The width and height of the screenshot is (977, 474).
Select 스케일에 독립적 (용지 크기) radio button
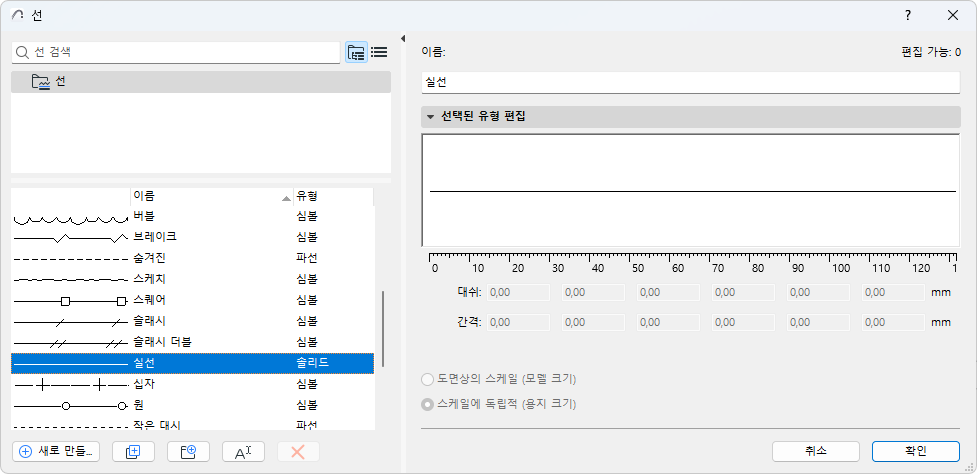pos(427,404)
